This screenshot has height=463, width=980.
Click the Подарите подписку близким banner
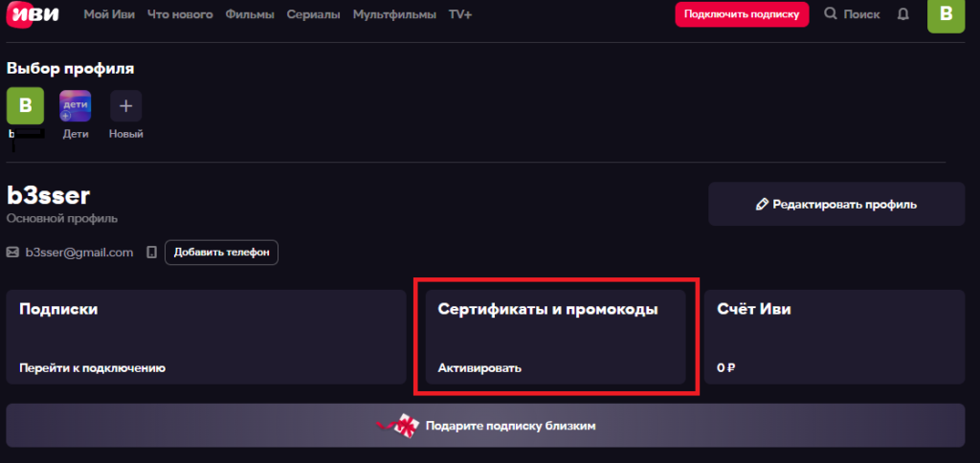pos(485,426)
